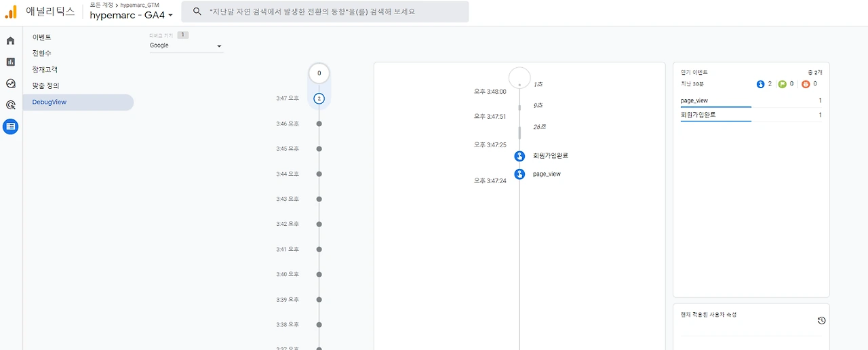
Task: Click the blue events count icon
Action: point(760,84)
